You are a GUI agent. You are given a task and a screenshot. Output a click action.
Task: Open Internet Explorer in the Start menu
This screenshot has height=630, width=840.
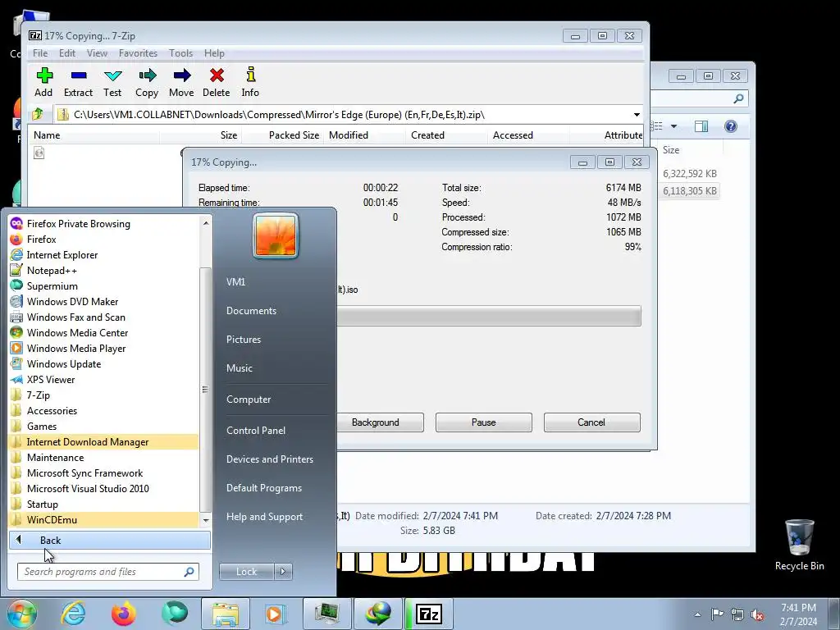click(x=62, y=254)
